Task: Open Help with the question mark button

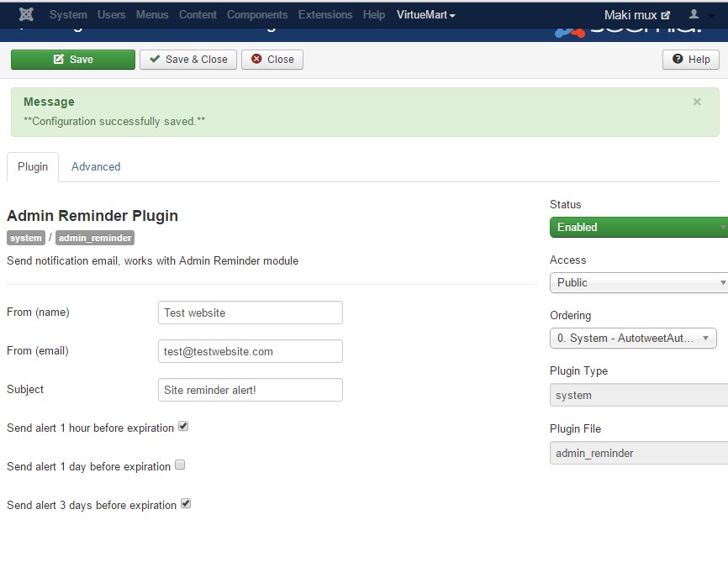Action: (690, 60)
